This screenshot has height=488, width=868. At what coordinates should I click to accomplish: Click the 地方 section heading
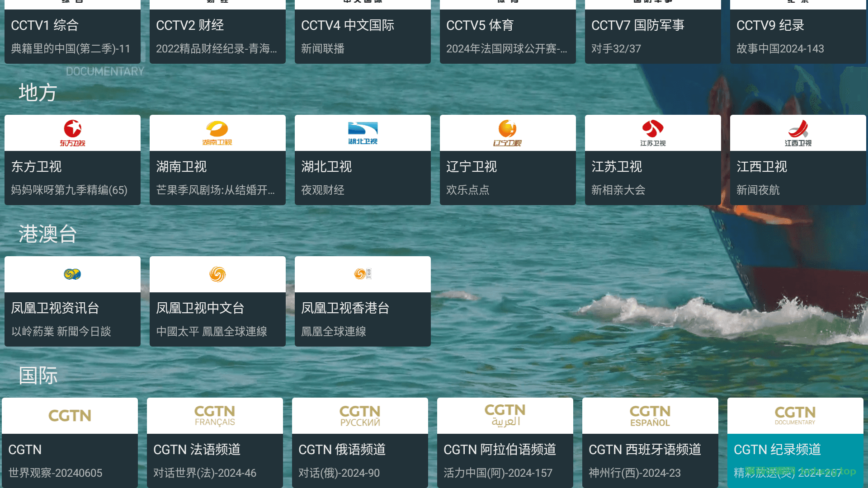38,93
